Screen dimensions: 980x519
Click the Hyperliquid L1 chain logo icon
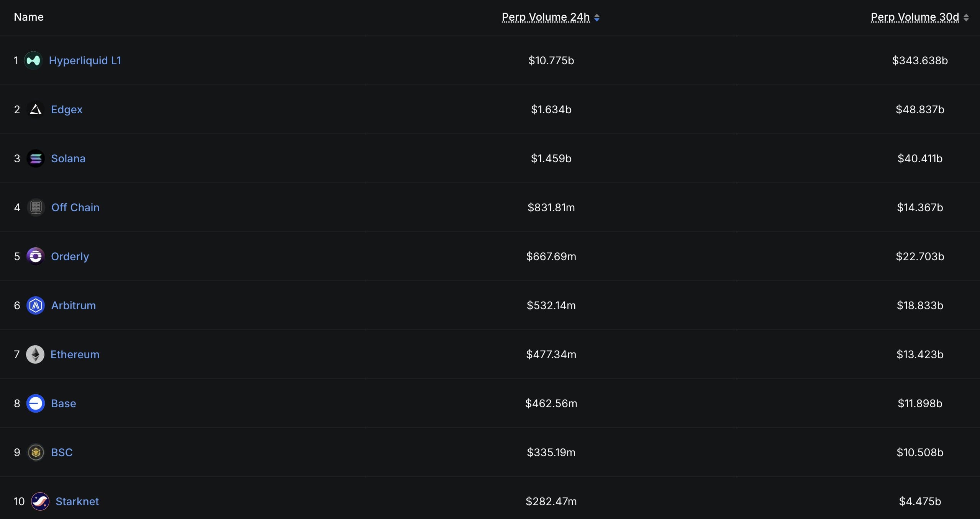tap(33, 60)
